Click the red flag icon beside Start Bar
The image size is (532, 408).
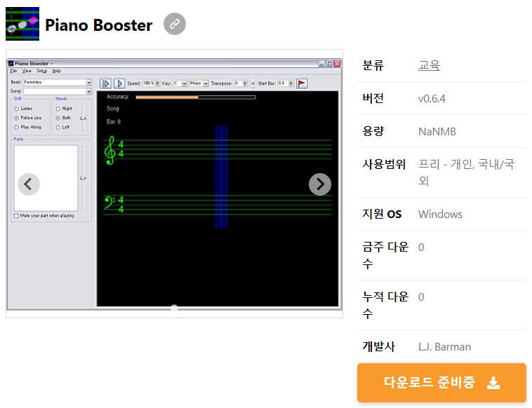pos(302,83)
